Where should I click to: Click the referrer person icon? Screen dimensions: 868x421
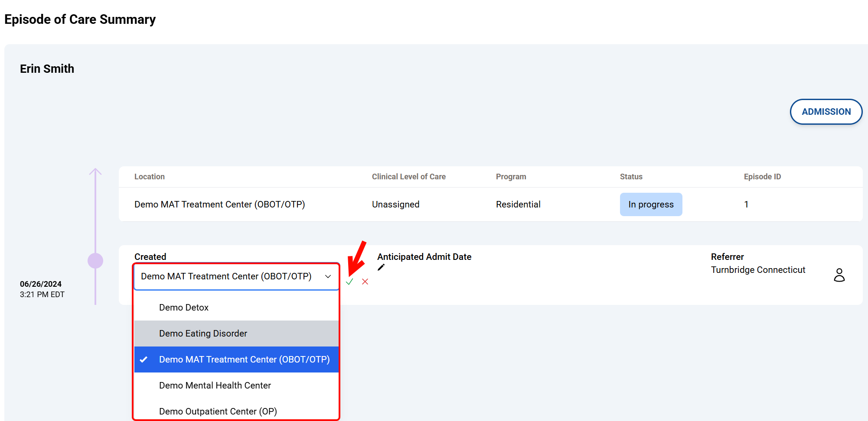coord(839,275)
